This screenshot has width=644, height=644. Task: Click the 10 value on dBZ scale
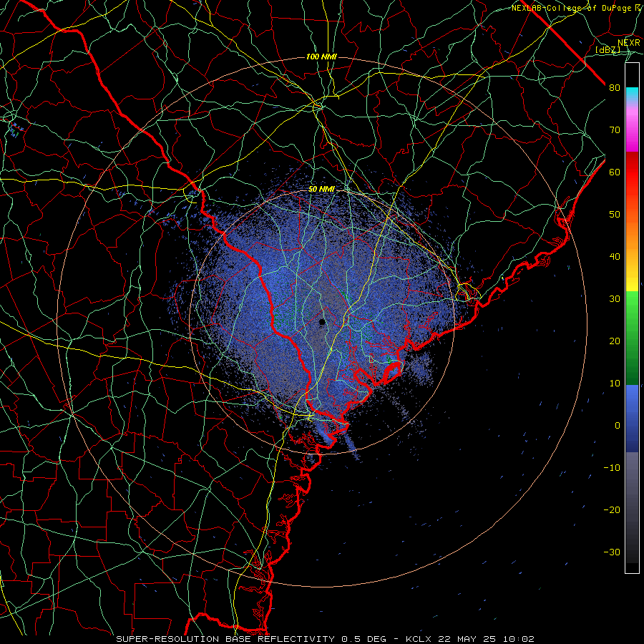pyautogui.click(x=615, y=384)
